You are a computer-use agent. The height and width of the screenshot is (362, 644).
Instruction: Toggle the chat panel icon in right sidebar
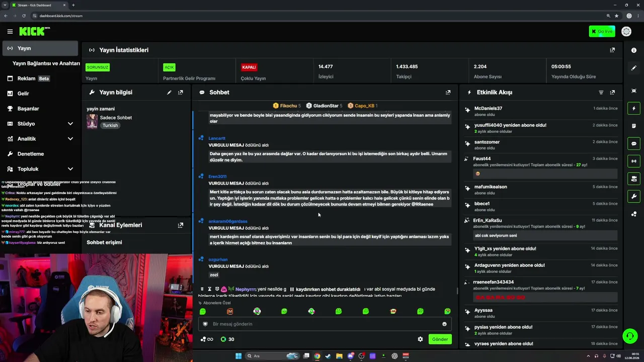(x=634, y=144)
